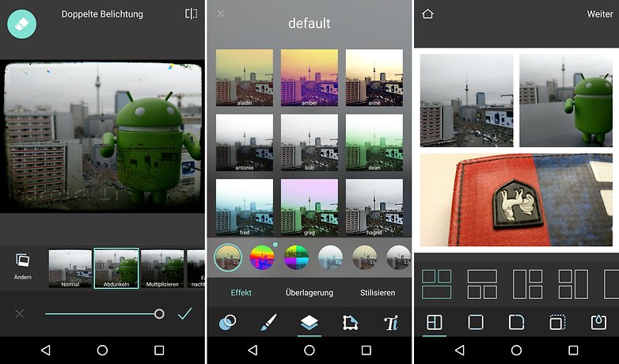The width and height of the screenshot is (619, 364).
Task: Cancel the double exposure with X icon
Action: pyautogui.click(x=19, y=314)
